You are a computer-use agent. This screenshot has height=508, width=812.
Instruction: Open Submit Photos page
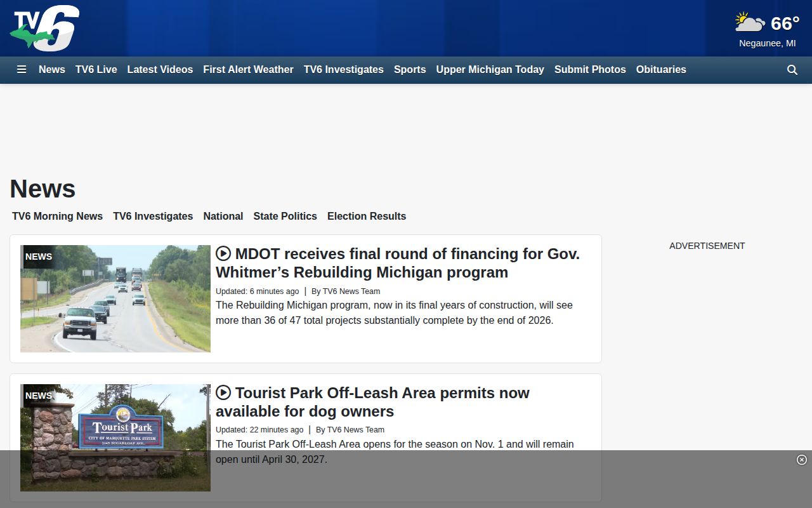pos(590,70)
